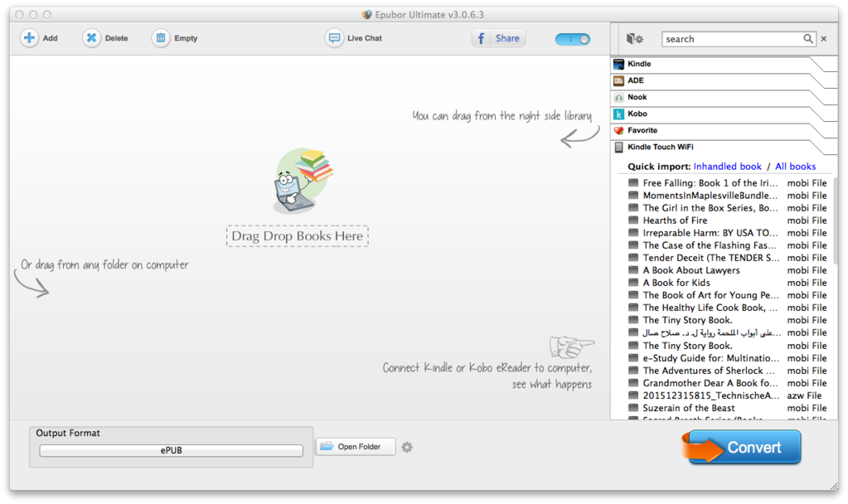Click the Drag Drop Books Here area
Image resolution: width=848 pixels, height=504 pixels.
pos(298,236)
